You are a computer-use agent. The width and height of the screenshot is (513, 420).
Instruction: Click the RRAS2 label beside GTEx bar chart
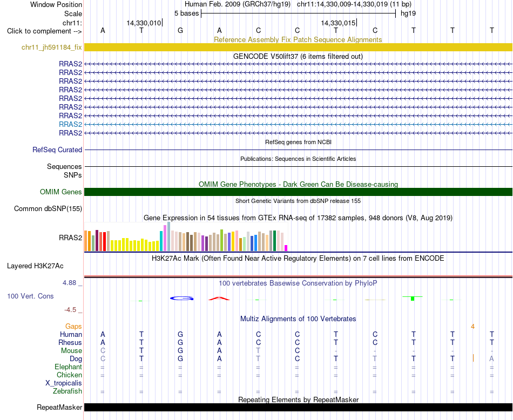tap(70, 238)
